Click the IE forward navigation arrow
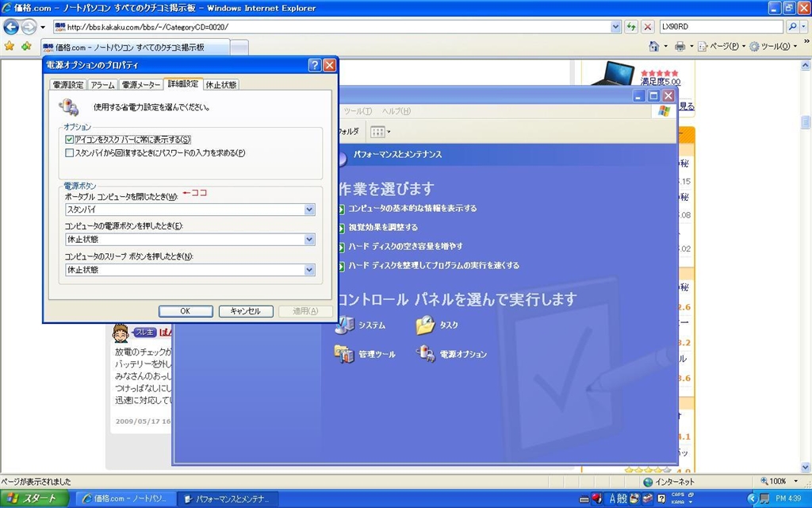Screen dimensions: 812x508 tap(29, 26)
